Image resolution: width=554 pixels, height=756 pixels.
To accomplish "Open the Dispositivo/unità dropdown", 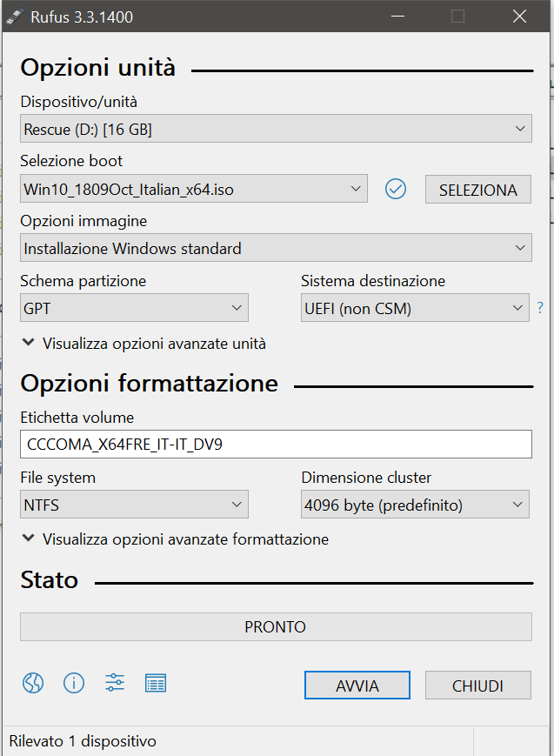I will point(275,130).
